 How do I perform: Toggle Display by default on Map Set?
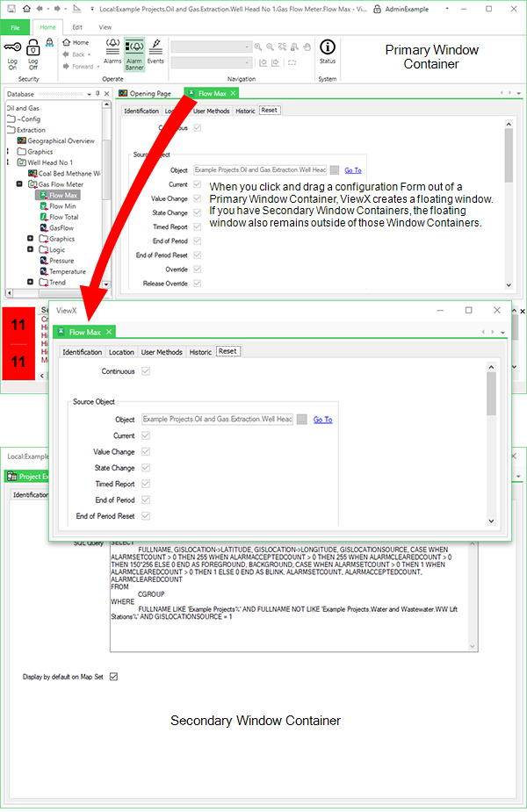(x=113, y=677)
